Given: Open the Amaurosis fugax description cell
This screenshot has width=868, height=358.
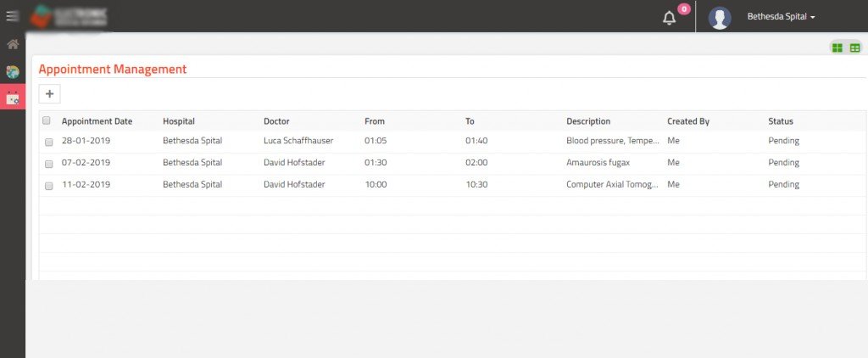Looking at the screenshot, I should 598,163.
